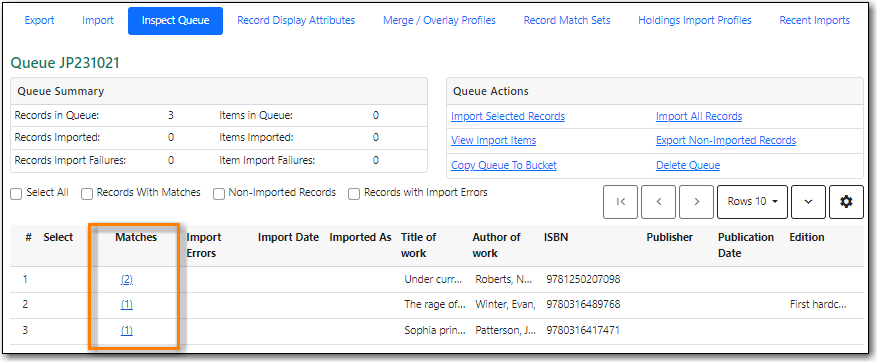Sort by Edition column header
This screenshot has width=877, height=362.
click(x=807, y=237)
